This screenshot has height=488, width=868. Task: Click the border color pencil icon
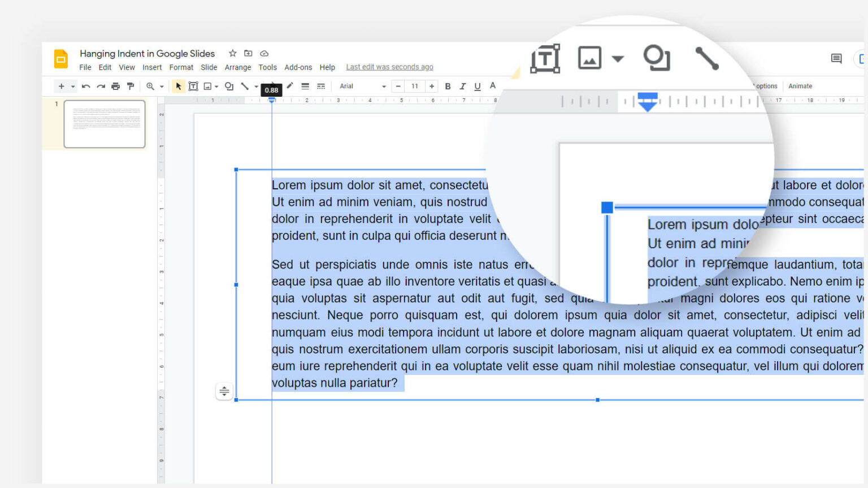tap(290, 86)
